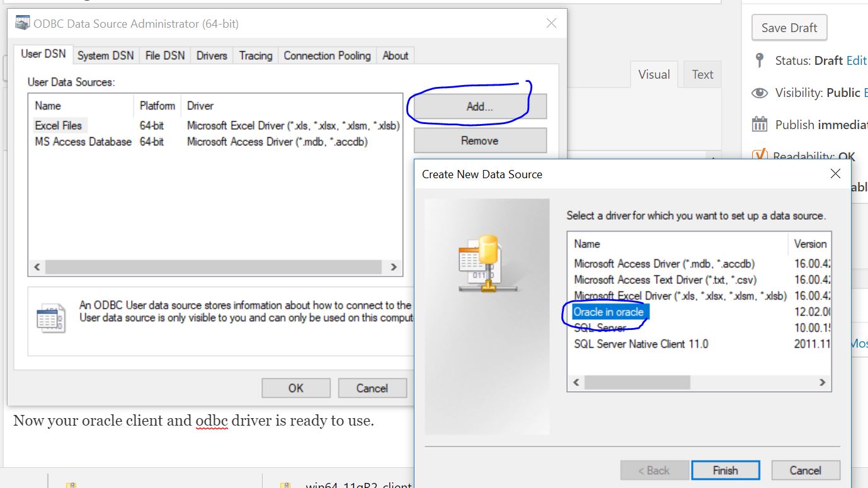Edit the post Status link

click(857, 60)
